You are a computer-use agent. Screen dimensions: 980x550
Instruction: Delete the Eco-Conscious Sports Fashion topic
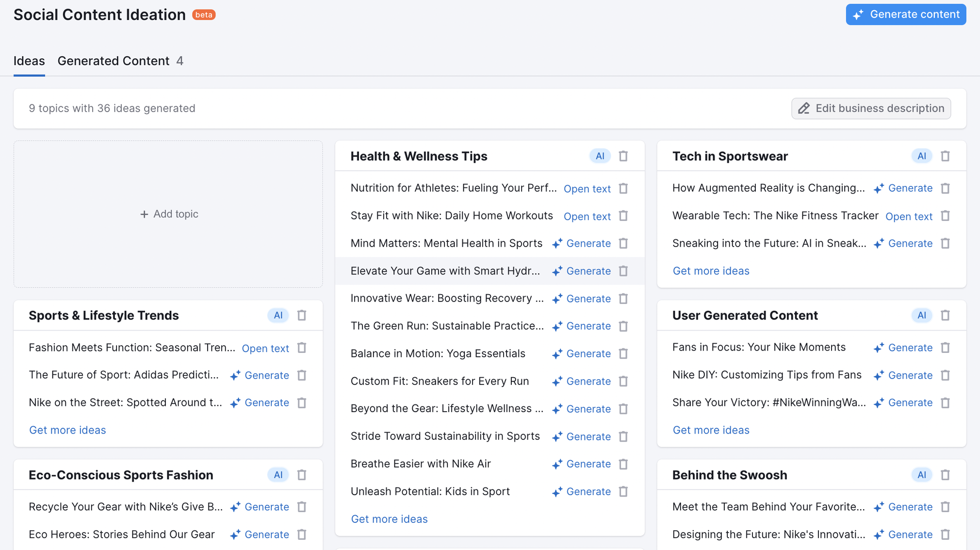pos(302,475)
